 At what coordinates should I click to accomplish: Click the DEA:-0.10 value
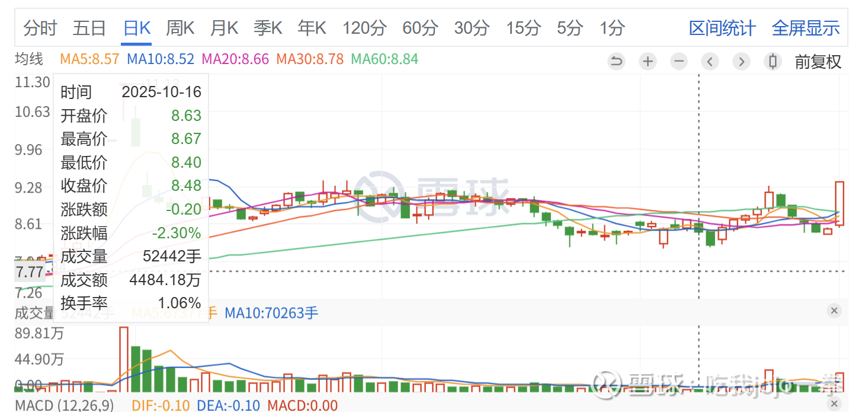pyautogui.click(x=229, y=405)
